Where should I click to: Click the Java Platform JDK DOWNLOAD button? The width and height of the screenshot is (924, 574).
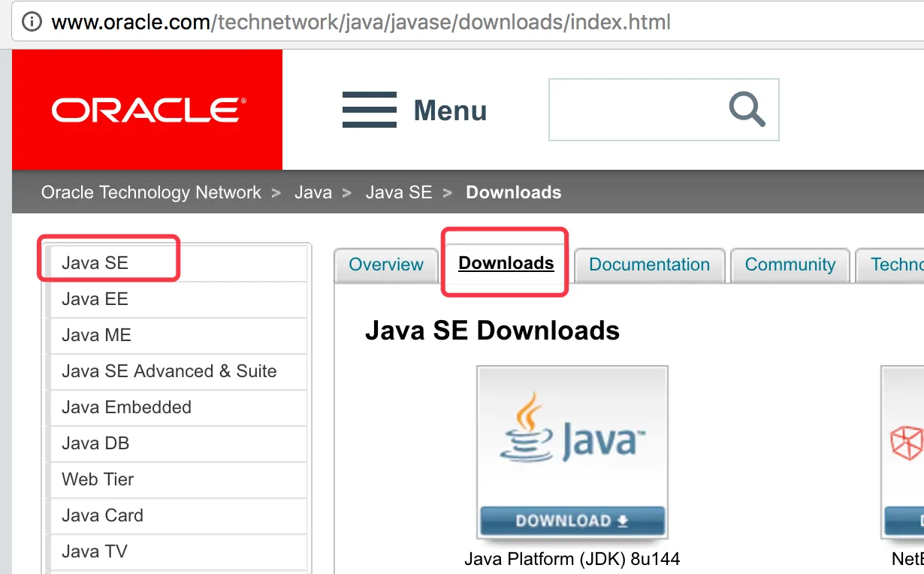click(x=572, y=521)
